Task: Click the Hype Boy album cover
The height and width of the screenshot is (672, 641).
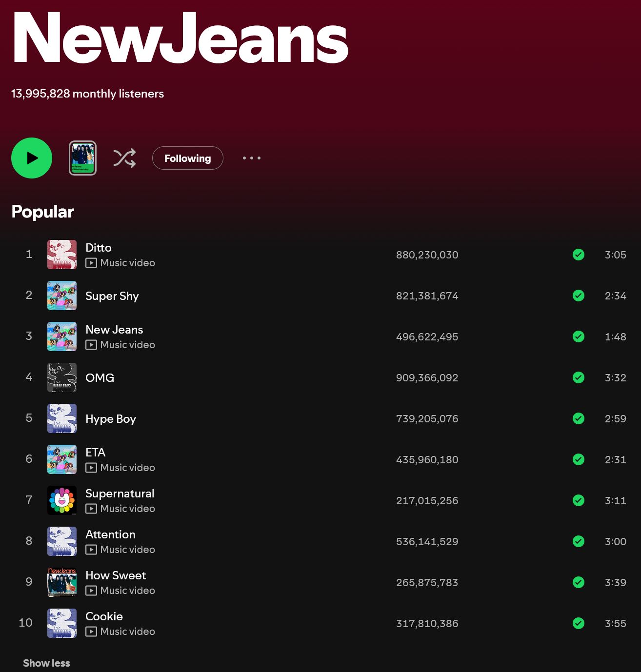Action: pos(62,418)
